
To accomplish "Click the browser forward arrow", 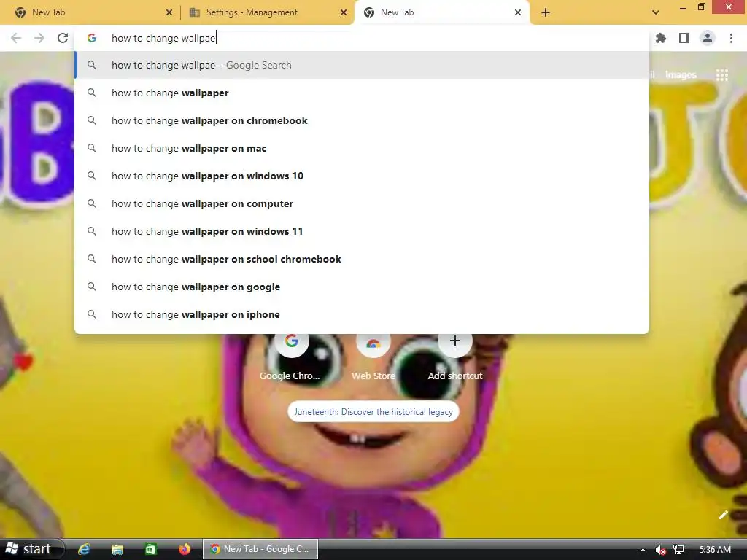I will pyautogui.click(x=39, y=38).
